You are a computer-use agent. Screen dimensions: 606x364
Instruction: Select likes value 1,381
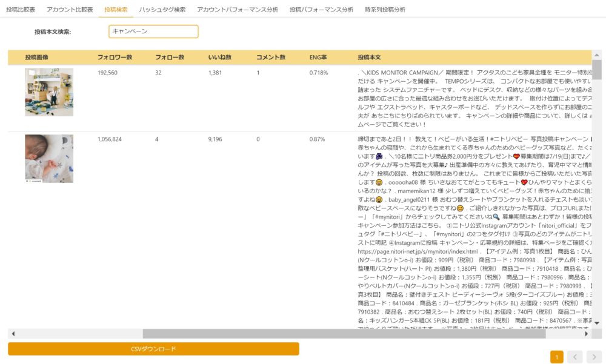(215, 73)
